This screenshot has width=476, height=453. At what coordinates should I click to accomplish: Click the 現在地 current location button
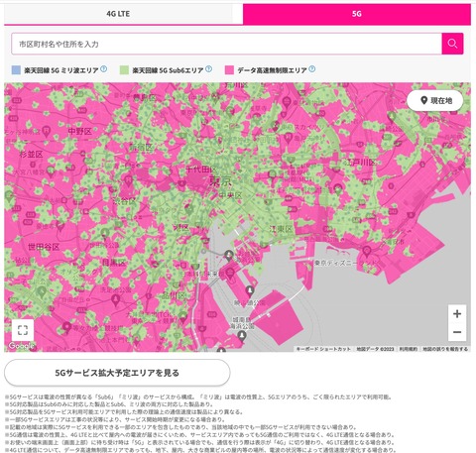(435, 100)
